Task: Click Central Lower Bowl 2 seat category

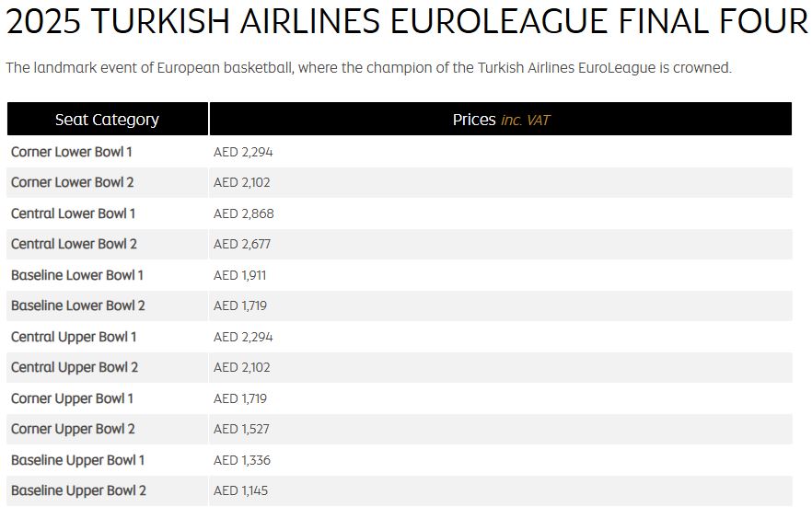Action: 75,244
